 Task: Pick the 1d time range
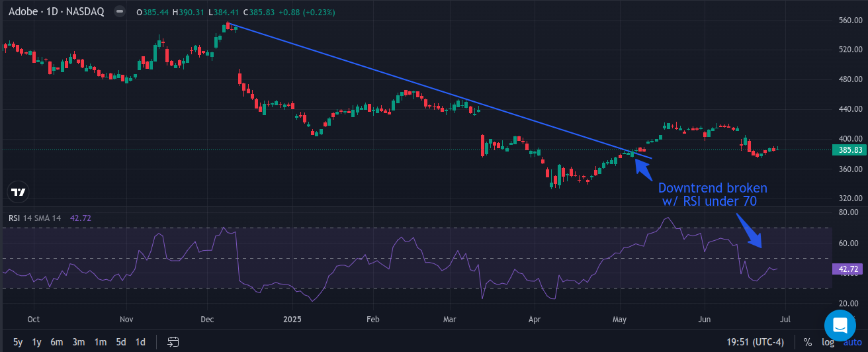click(x=140, y=342)
